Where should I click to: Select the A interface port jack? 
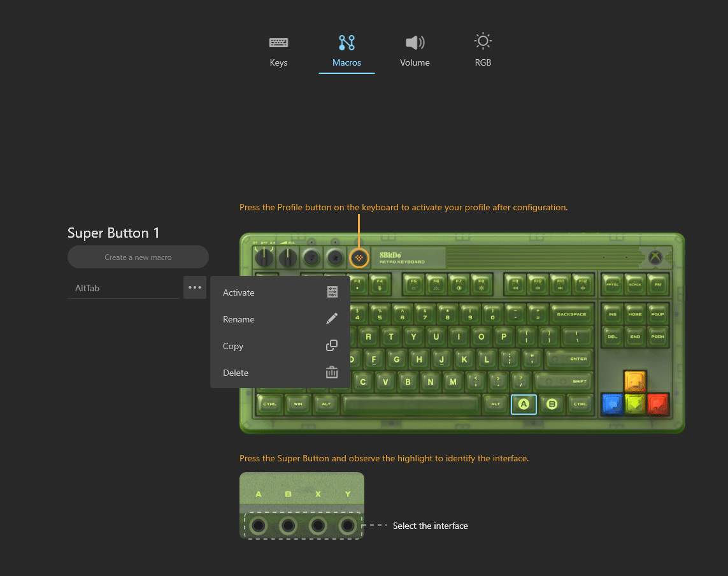pos(259,526)
